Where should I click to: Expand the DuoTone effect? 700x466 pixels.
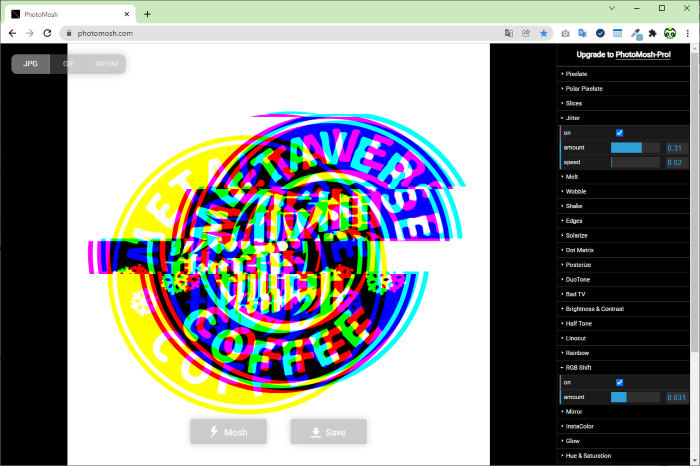click(624, 279)
